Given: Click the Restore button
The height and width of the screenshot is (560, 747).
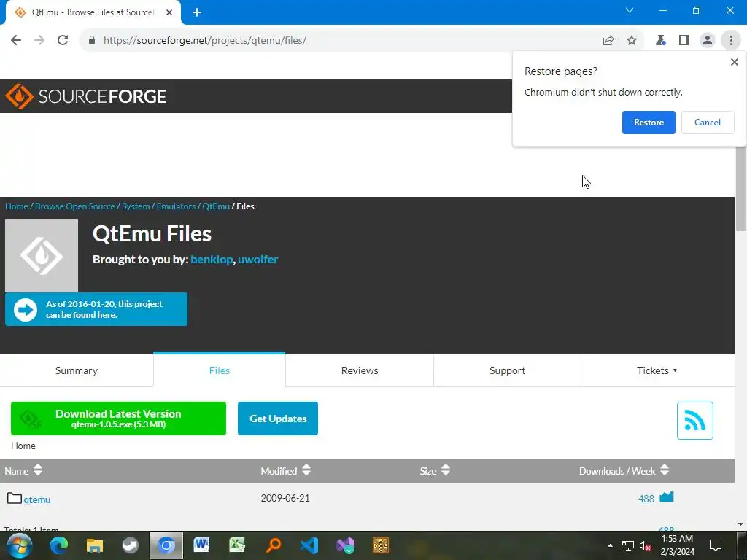Looking at the screenshot, I should [649, 122].
